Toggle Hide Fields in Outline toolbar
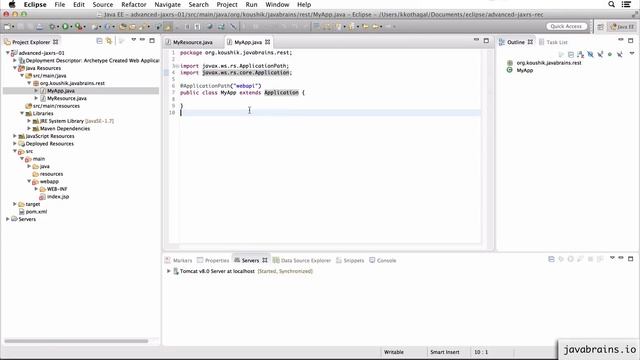This screenshot has height=360, width=640. pos(590,54)
